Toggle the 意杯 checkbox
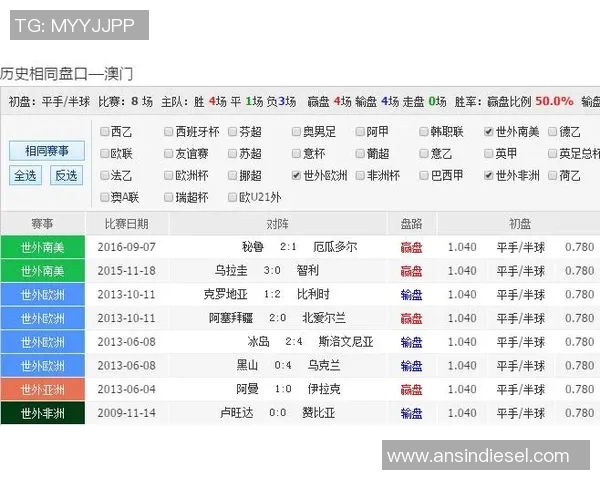The height and width of the screenshot is (480, 600). [295, 154]
